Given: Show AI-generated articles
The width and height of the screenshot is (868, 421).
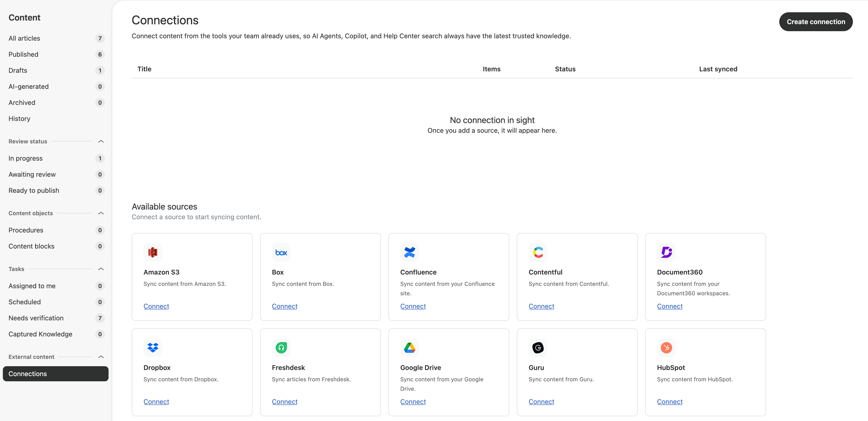Looking at the screenshot, I should (x=56, y=86).
